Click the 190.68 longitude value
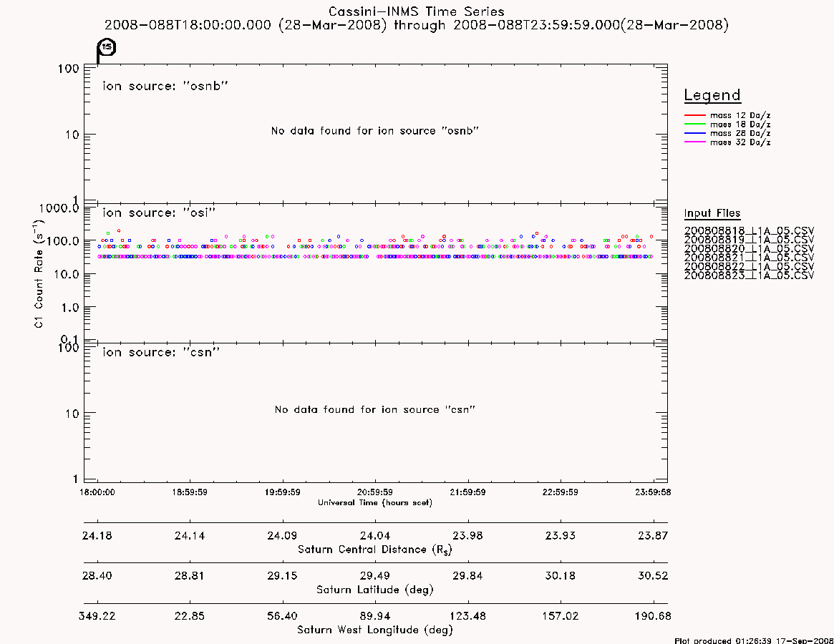The height and width of the screenshot is (644, 834). [x=653, y=616]
